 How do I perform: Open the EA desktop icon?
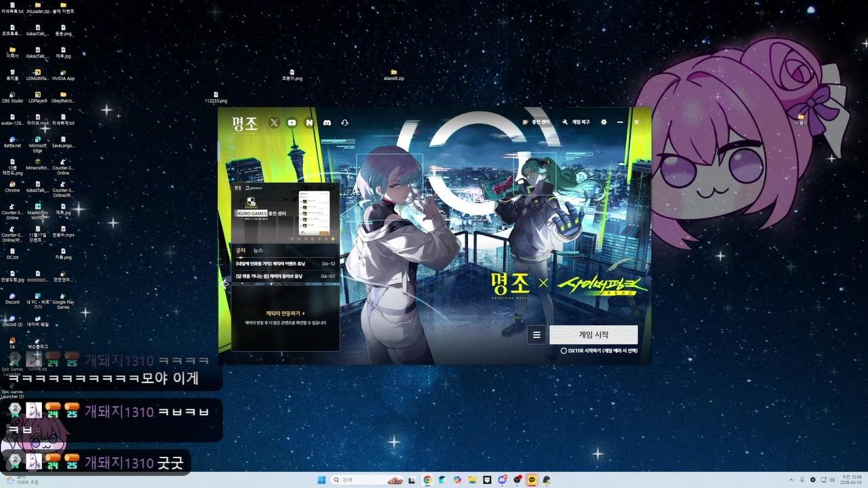pyautogui.click(x=12, y=342)
